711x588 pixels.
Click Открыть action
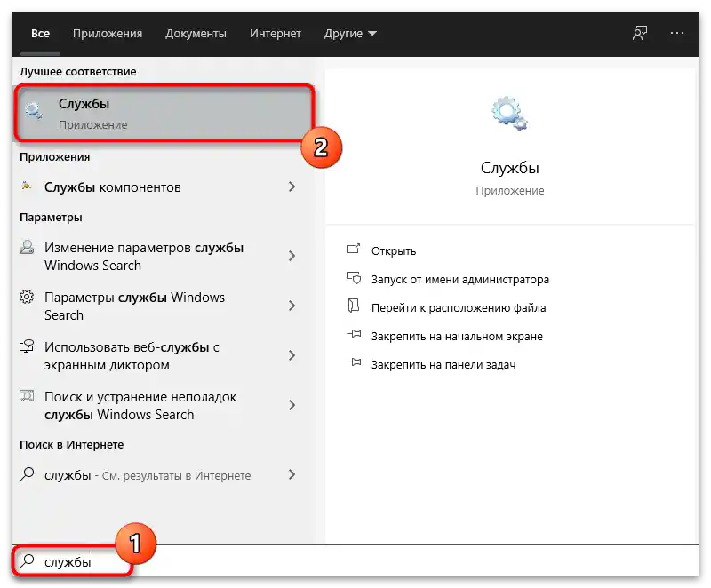pyautogui.click(x=394, y=251)
